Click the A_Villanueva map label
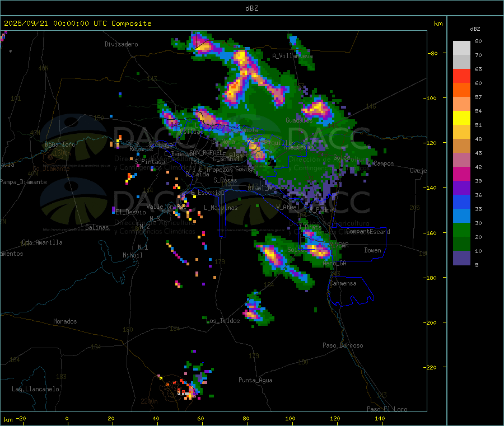The width and height of the screenshot is (504, 426). [292, 56]
